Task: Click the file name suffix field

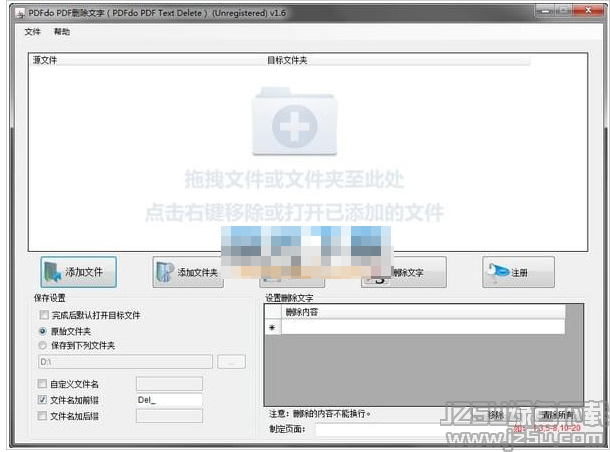Action: (x=169, y=416)
